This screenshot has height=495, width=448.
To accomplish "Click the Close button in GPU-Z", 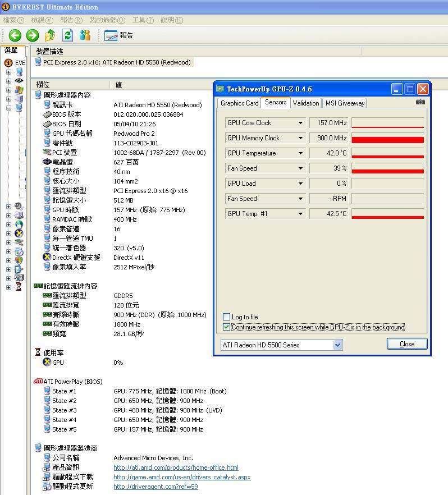I will point(407,344).
